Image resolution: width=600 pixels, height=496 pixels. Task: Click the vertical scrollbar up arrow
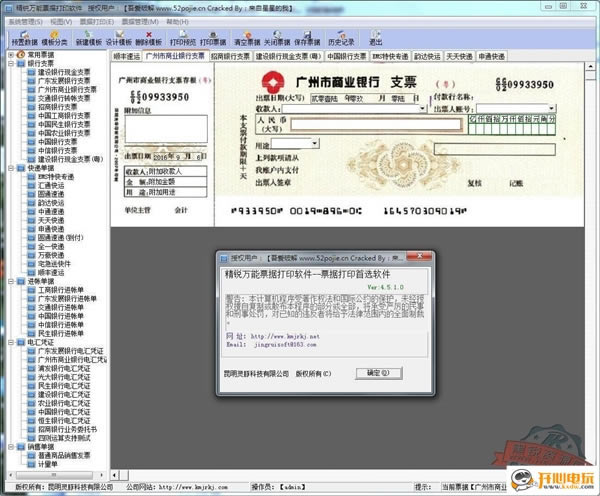pos(590,67)
